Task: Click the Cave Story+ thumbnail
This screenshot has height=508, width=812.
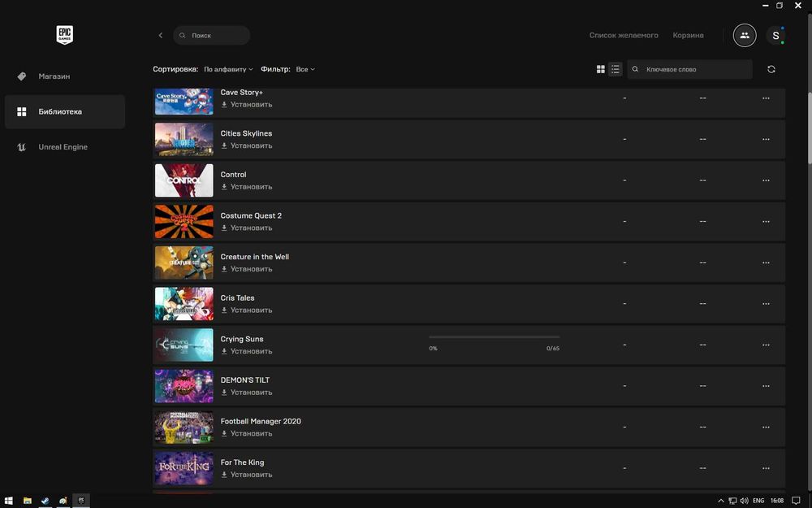Action: pyautogui.click(x=184, y=102)
